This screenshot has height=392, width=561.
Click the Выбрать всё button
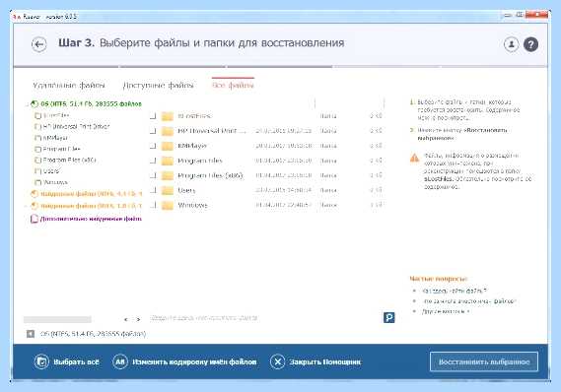[66, 361]
